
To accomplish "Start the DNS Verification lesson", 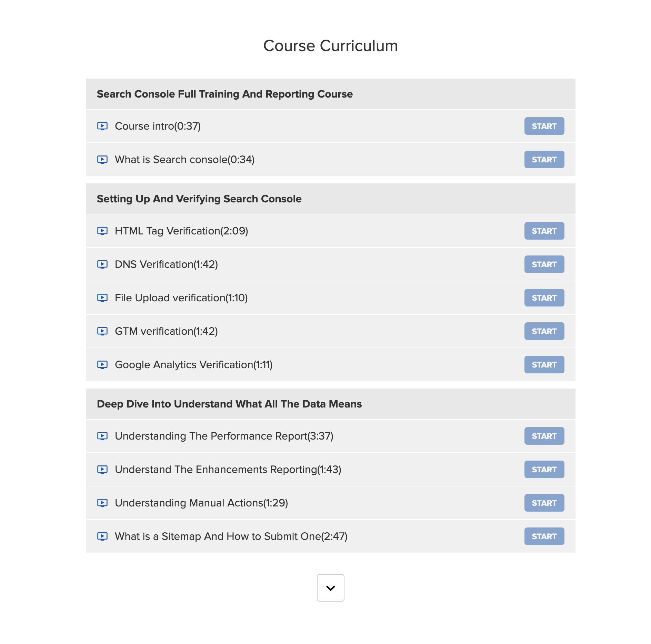I will 544,264.
